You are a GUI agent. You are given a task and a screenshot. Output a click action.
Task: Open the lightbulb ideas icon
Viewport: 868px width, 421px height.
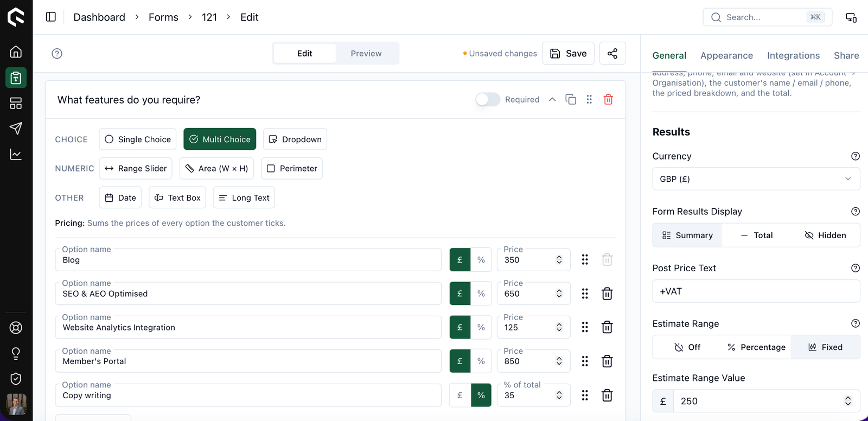click(x=16, y=353)
